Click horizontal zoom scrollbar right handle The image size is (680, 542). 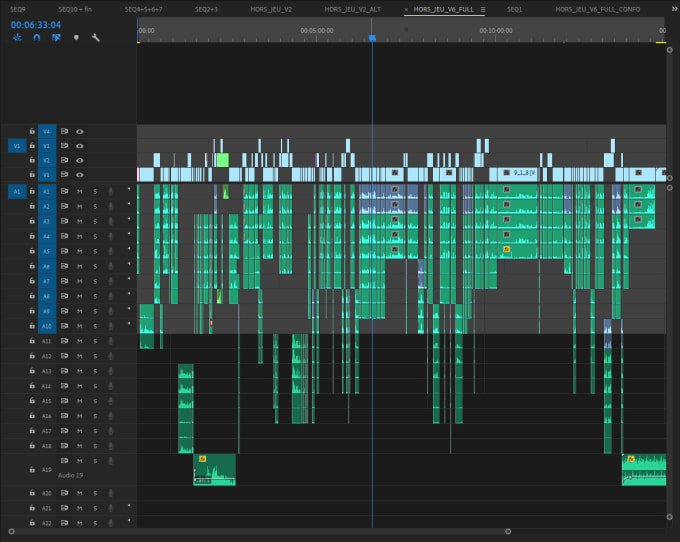coord(508,531)
